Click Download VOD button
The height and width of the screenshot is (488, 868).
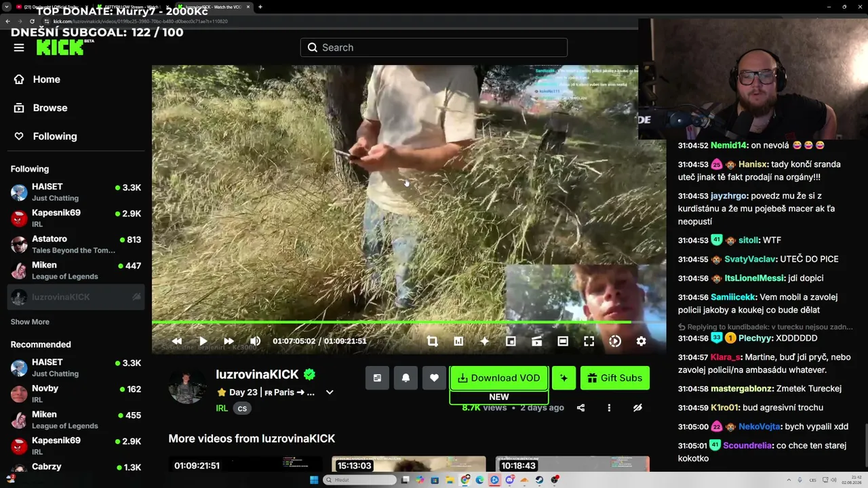coord(498,378)
